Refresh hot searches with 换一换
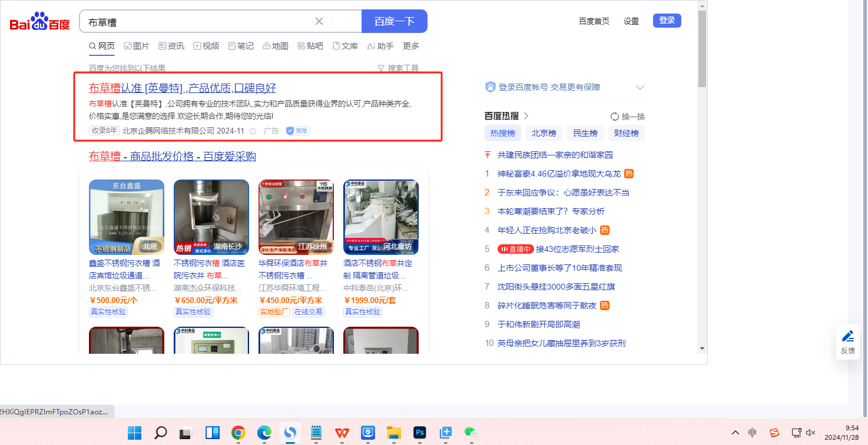 click(628, 117)
